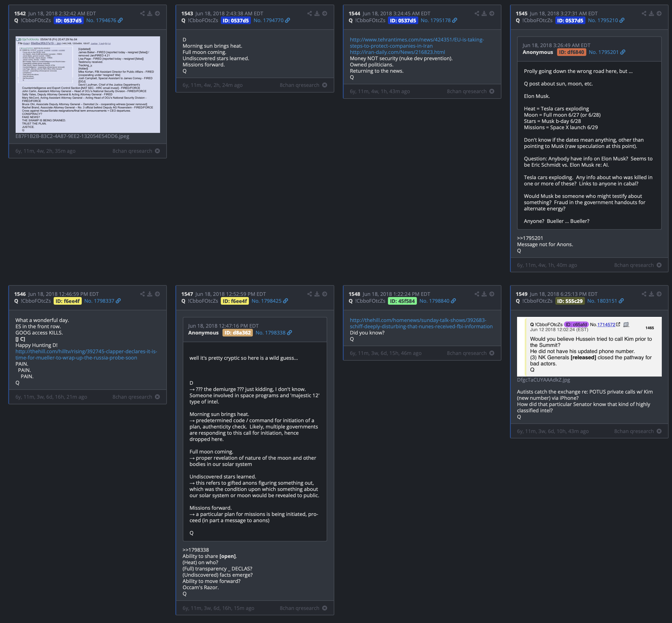
Task: Open thehill.com Clapper Mueller probe link
Action: tap(86, 354)
